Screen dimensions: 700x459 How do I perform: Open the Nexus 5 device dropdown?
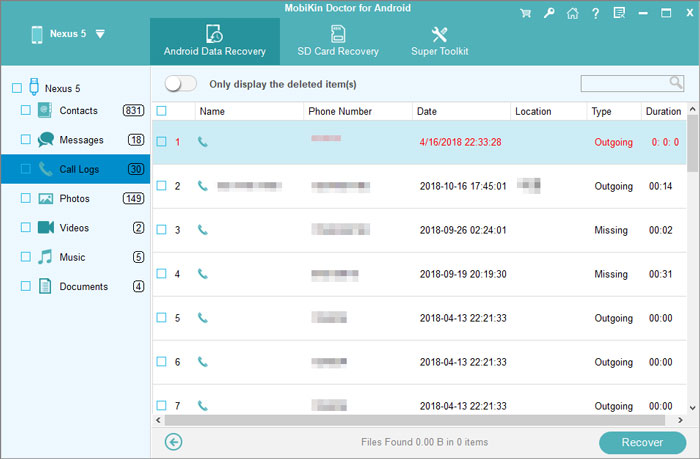(100, 34)
